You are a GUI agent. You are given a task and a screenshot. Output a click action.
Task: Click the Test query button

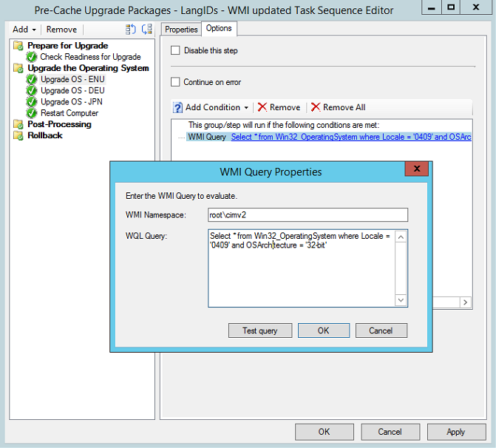pos(260,330)
